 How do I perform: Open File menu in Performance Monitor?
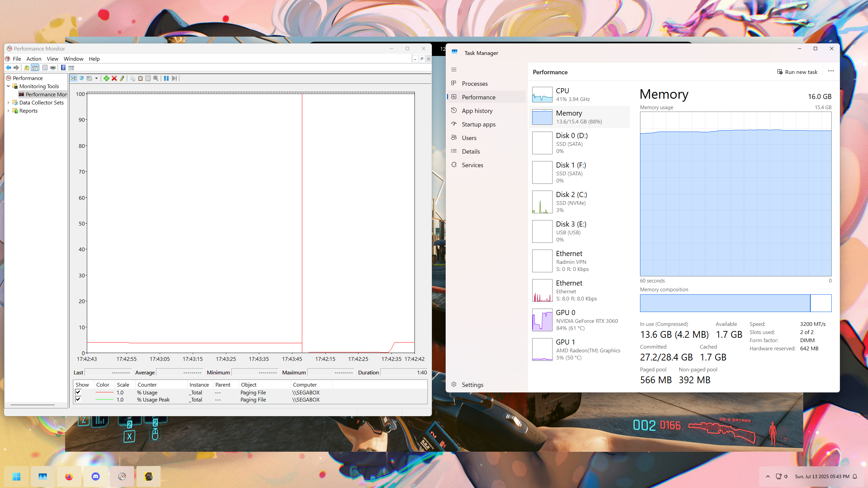17,59
